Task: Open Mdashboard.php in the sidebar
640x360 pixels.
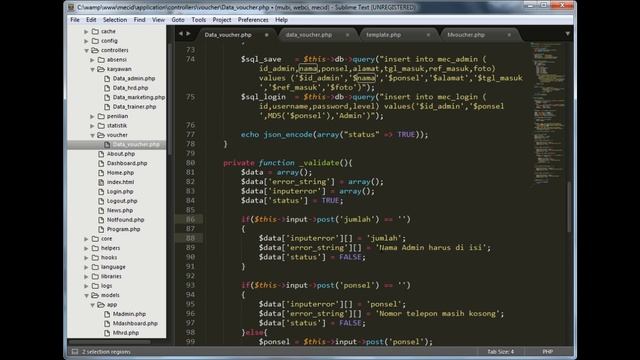Action: pyautogui.click(x=135, y=323)
